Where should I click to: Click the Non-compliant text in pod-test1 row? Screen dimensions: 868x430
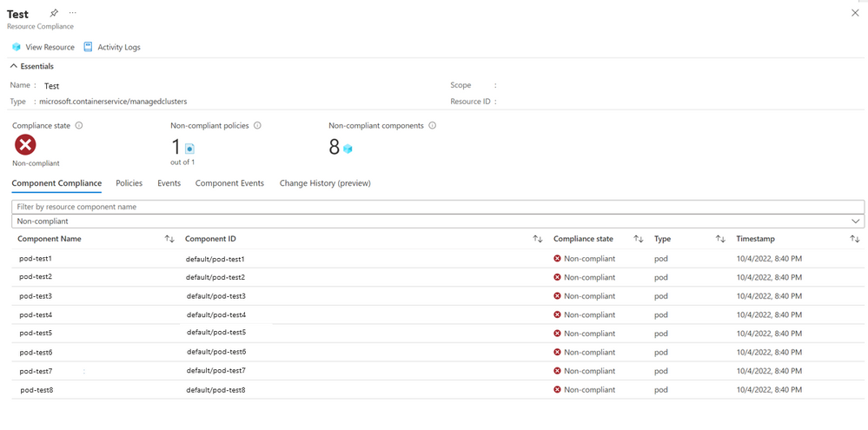tap(590, 259)
